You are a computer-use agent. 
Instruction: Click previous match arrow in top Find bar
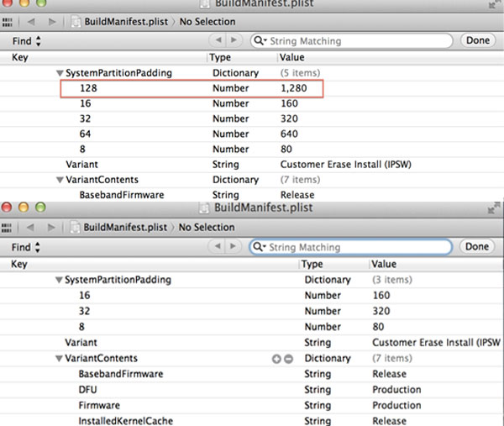pyautogui.click(x=219, y=40)
